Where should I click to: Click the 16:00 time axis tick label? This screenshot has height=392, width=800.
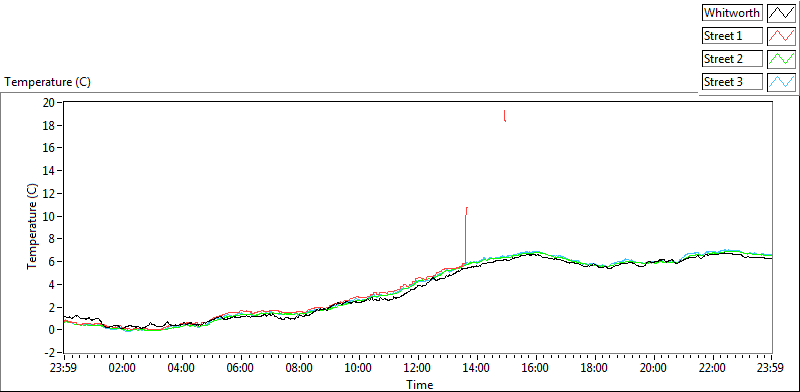click(536, 368)
